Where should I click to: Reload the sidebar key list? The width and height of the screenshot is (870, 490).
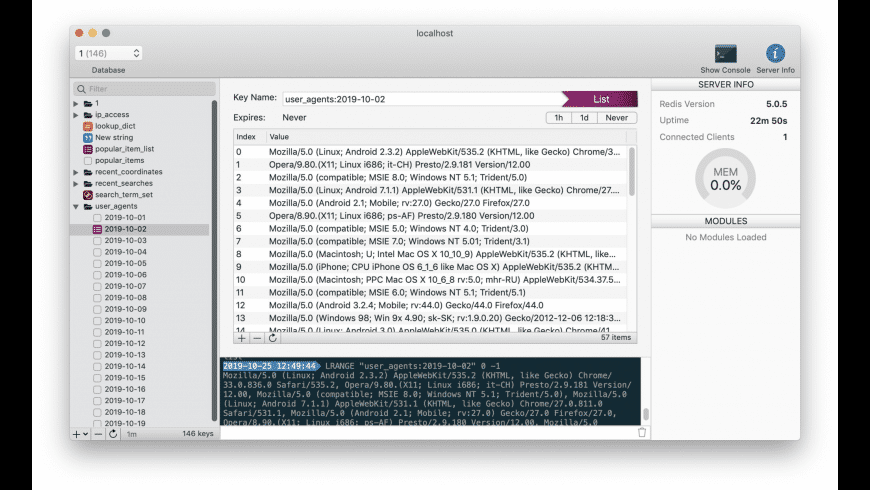(113, 434)
